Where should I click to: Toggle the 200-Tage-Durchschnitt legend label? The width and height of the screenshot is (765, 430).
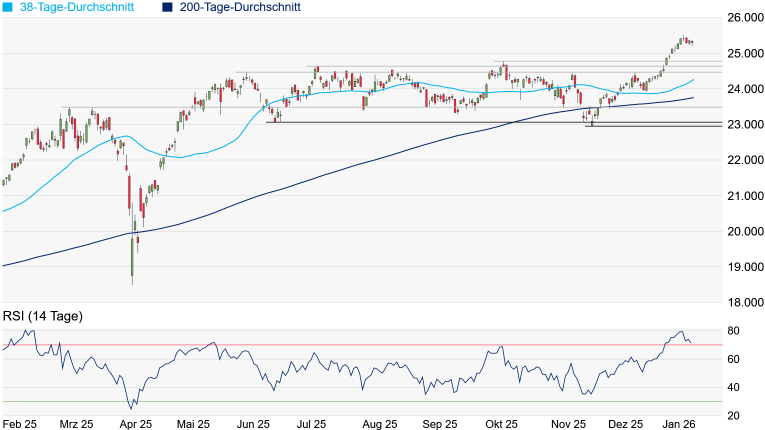pos(242,7)
